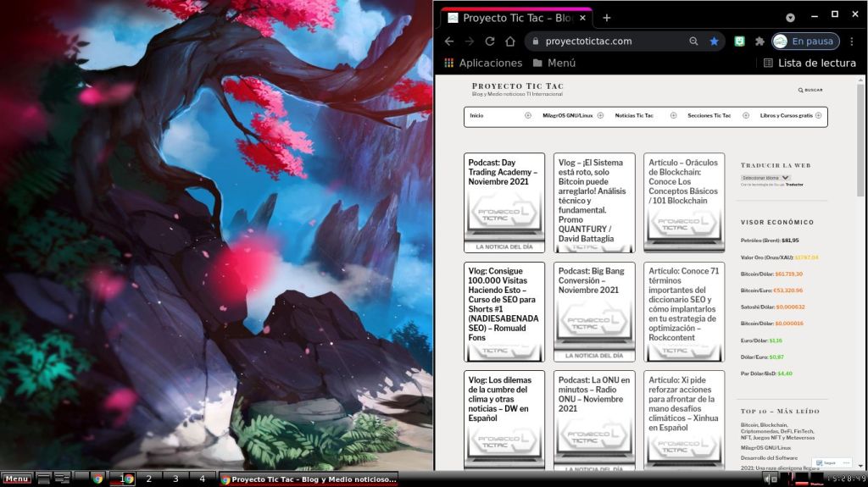The image size is (868, 487).
Task: Open the Podcast: Day Trading Academy article
Action: coord(504,172)
